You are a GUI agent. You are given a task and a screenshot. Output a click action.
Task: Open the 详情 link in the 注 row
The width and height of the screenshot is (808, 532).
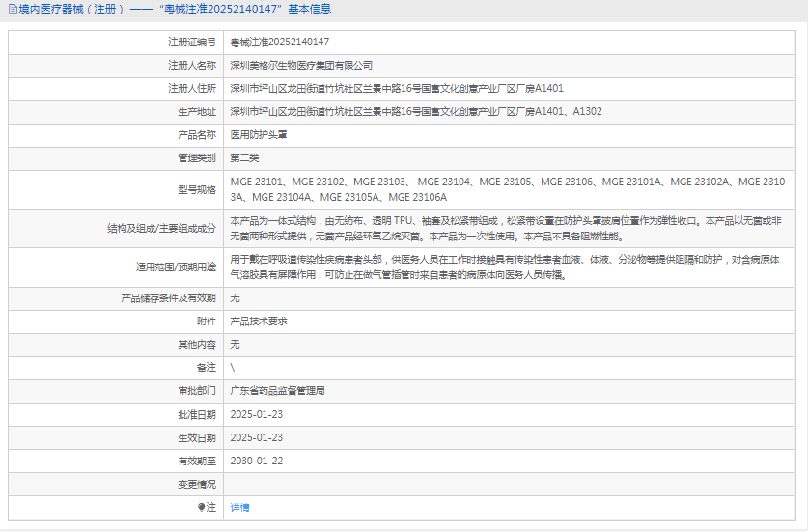click(239, 507)
